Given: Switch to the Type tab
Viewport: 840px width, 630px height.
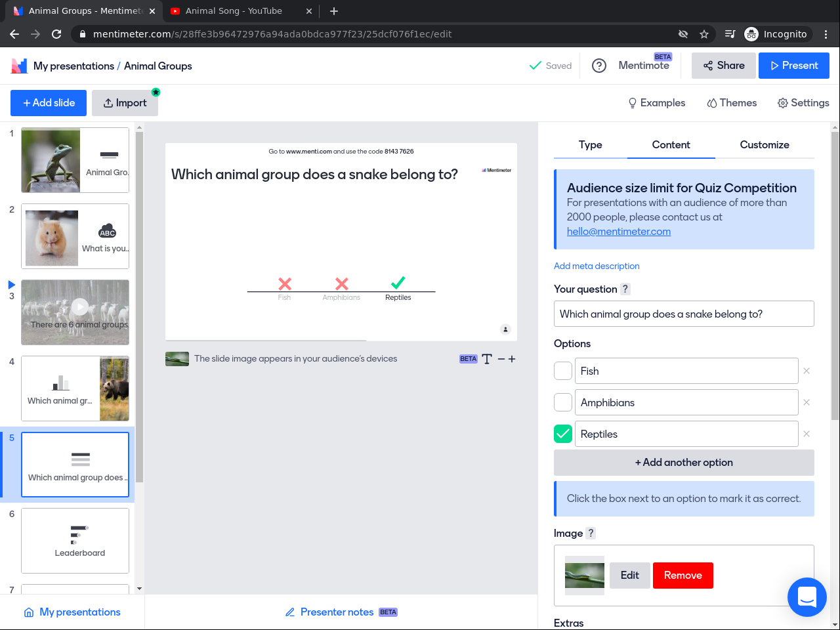Looking at the screenshot, I should [x=591, y=145].
